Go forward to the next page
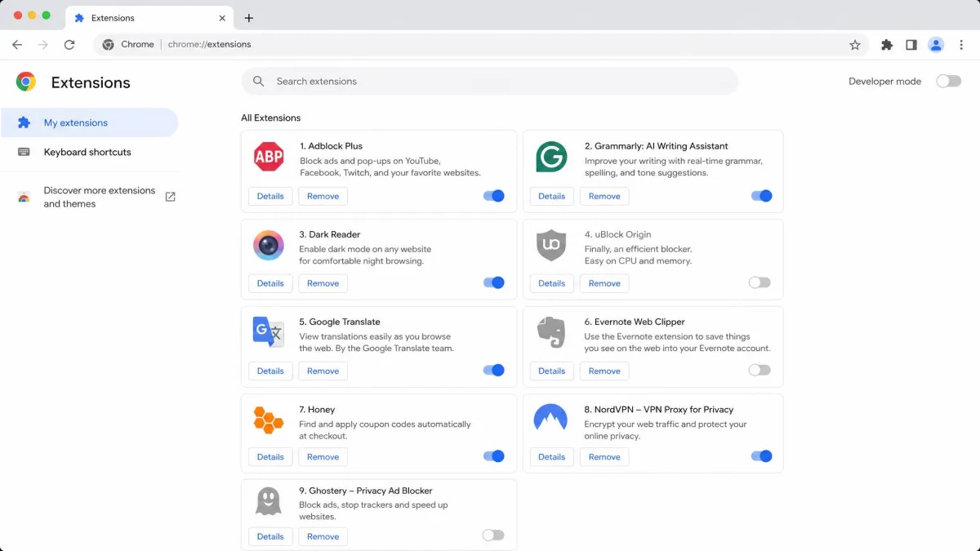The height and width of the screenshot is (551, 980). point(43,45)
